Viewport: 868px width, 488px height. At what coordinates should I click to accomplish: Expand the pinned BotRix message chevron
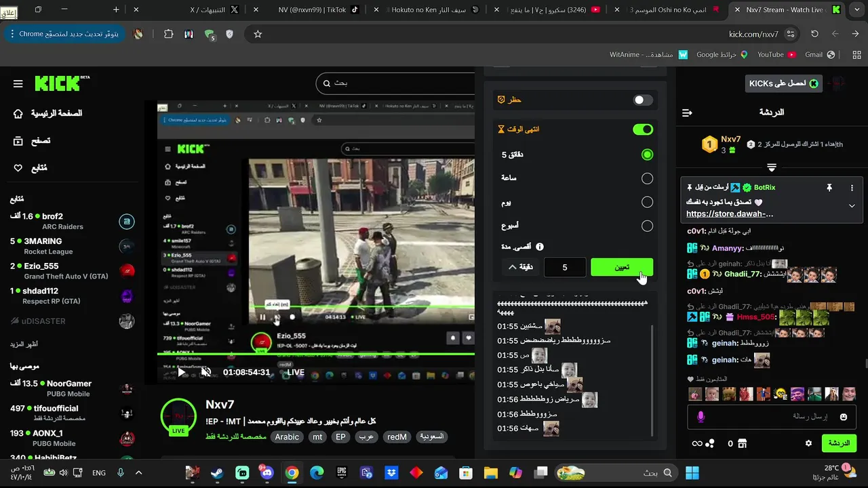point(852,206)
